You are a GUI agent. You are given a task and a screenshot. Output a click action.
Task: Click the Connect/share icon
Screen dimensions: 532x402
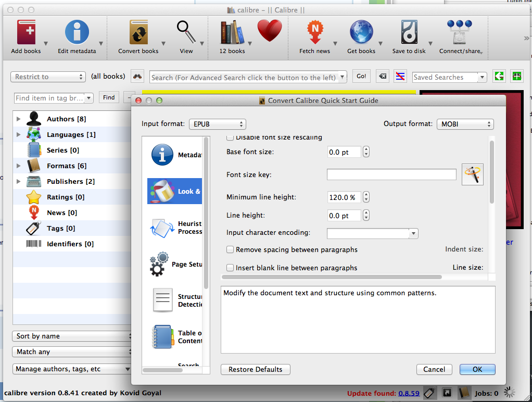pos(460,32)
